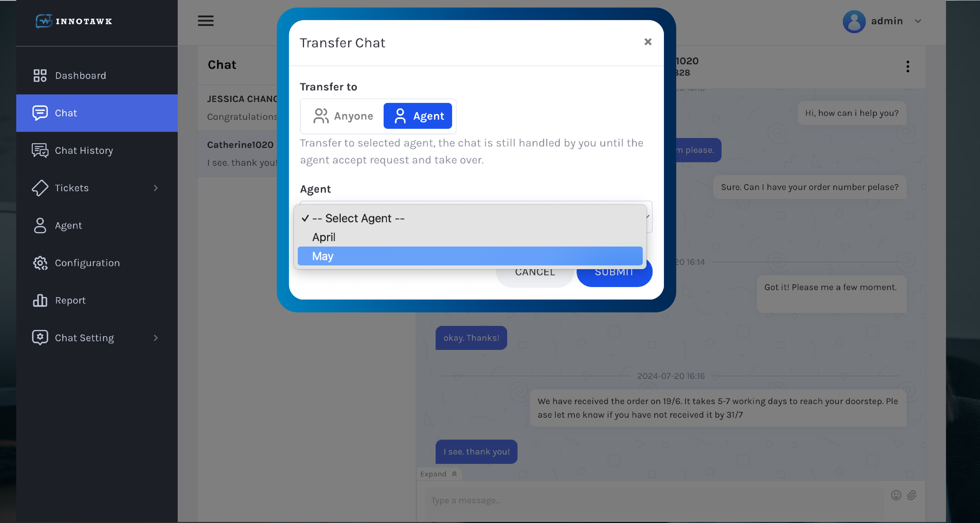The height and width of the screenshot is (523, 980).
Task: Close the Transfer Chat dialog
Action: pyautogui.click(x=648, y=42)
